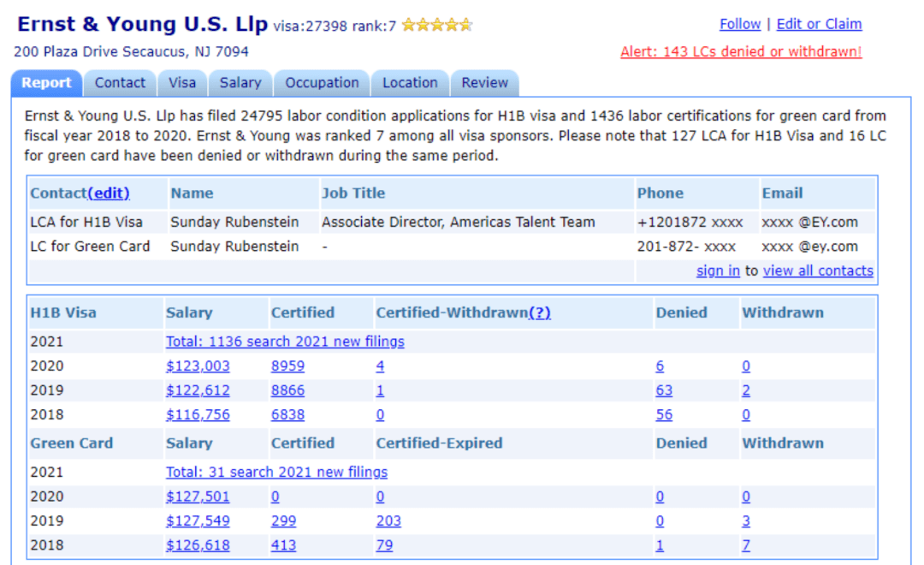Open H1B 2019 withdrawn count 2
This screenshot has height=565, width=924.
click(x=746, y=390)
